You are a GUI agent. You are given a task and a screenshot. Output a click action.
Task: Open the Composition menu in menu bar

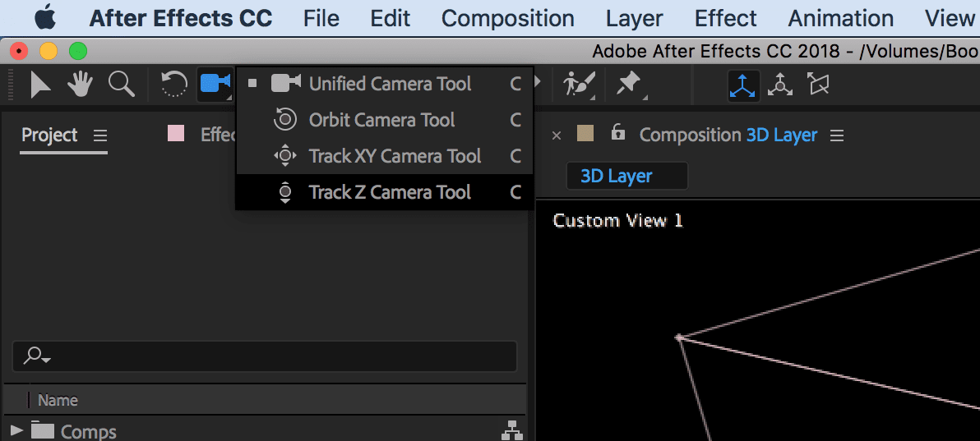(x=507, y=19)
